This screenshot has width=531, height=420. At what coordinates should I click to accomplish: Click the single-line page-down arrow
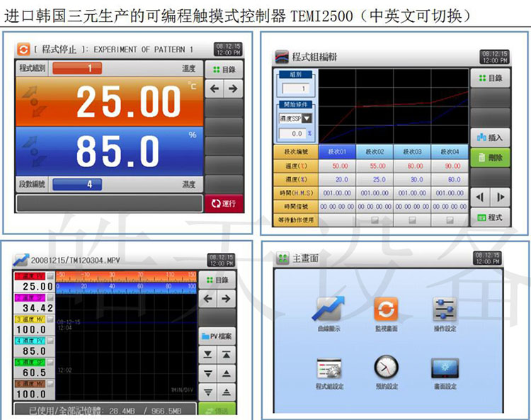coord(208,373)
